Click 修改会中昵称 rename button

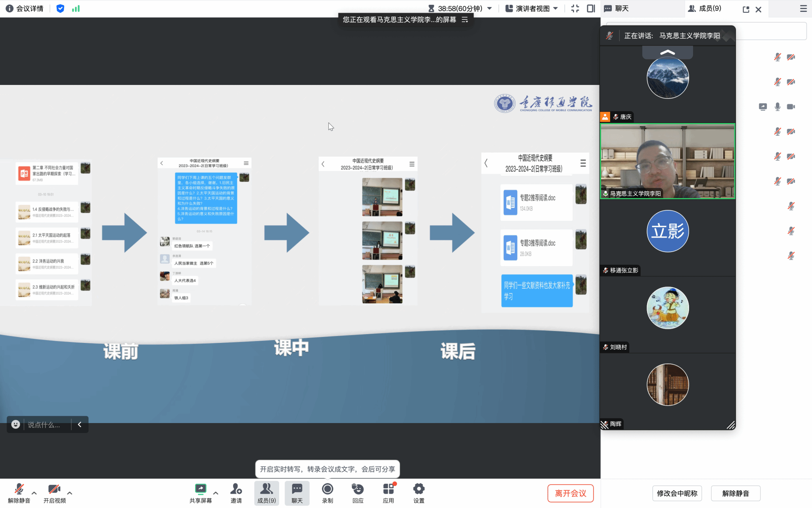click(677, 493)
